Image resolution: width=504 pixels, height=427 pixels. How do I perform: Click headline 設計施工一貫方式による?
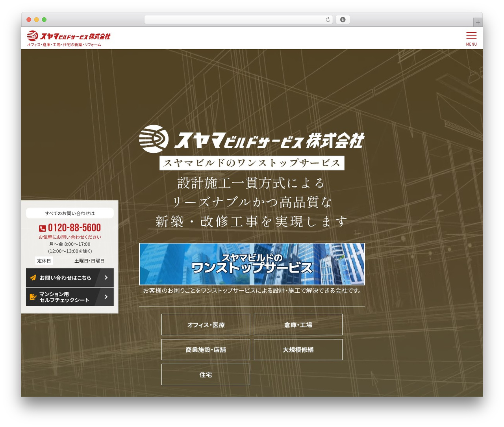pos(251,183)
